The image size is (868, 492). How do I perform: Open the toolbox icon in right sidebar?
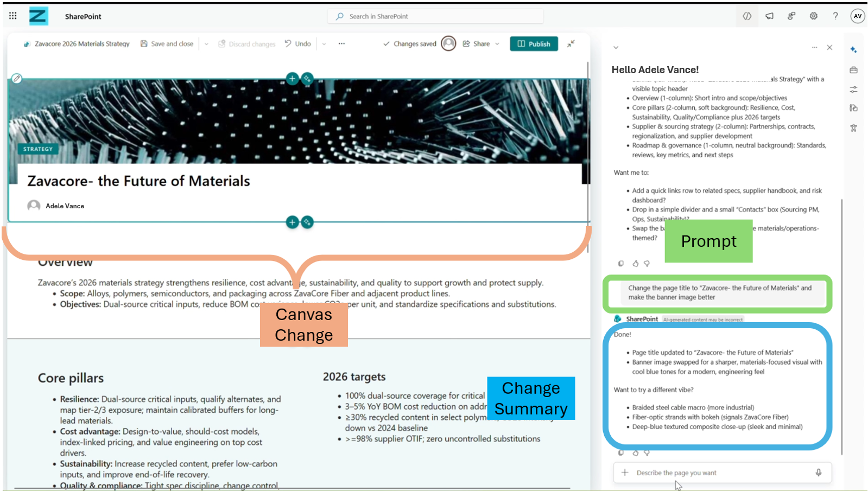[853, 70]
